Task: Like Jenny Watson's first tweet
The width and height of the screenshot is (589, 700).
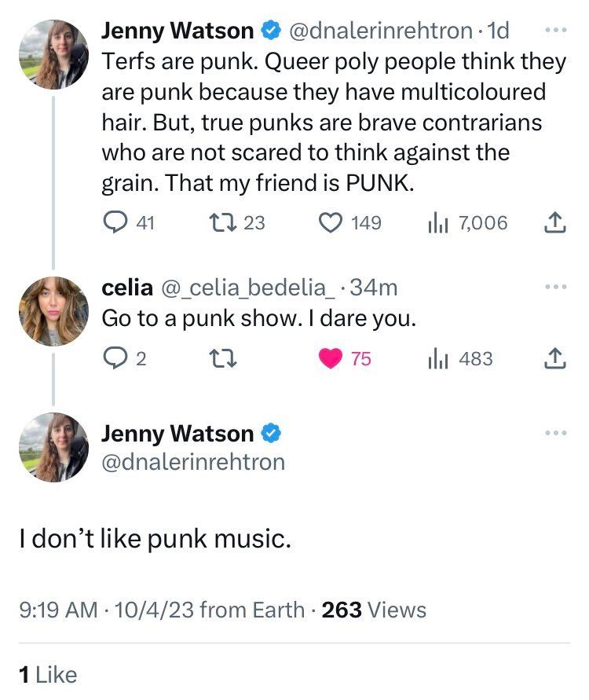Action: [x=330, y=223]
